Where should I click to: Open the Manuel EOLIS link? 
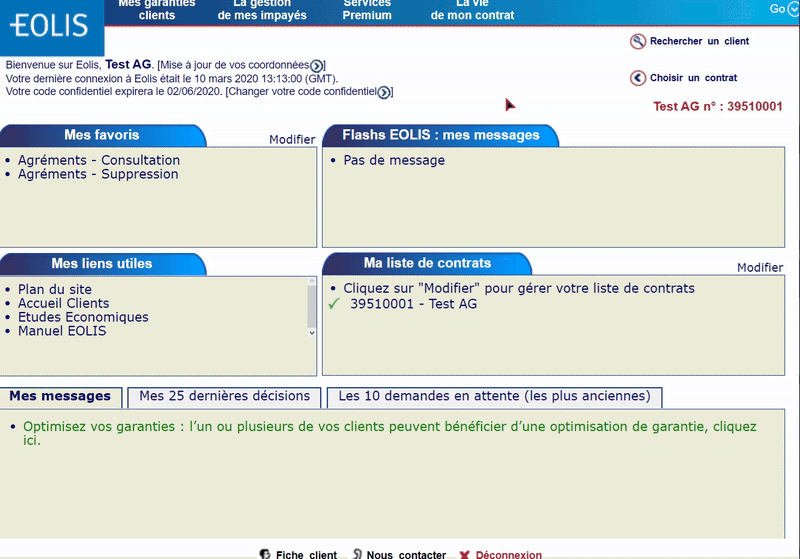(62, 331)
